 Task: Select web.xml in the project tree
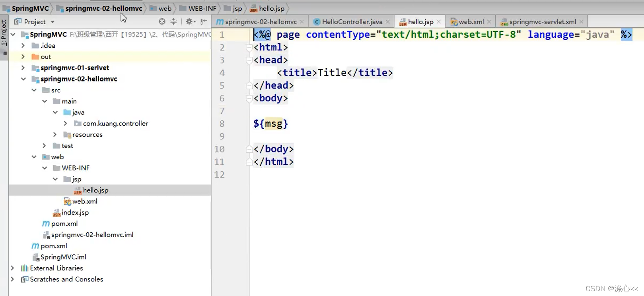pos(80,201)
